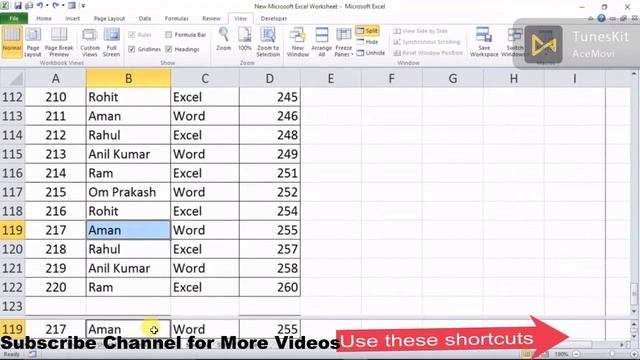Image resolution: width=640 pixels, height=360 pixels.
Task: Expand the Redo history dropdown arrow
Action: (x=63, y=6)
